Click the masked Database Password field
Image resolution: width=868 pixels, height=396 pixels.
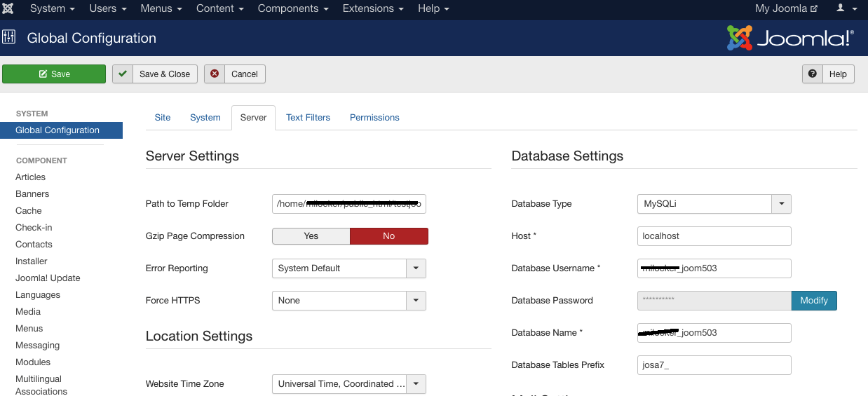pyautogui.click(x=714, y=301)
